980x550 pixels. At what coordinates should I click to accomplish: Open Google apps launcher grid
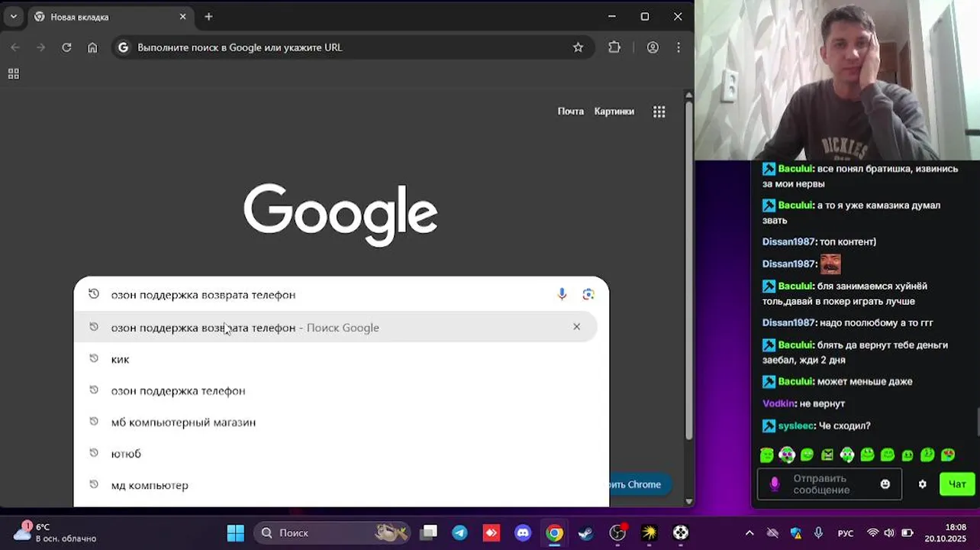[x=659, y=112]
